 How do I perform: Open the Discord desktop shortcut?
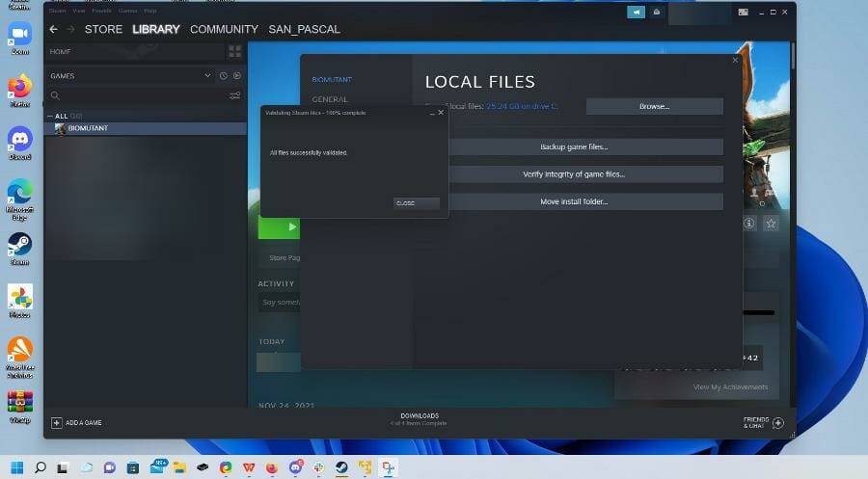20,144
